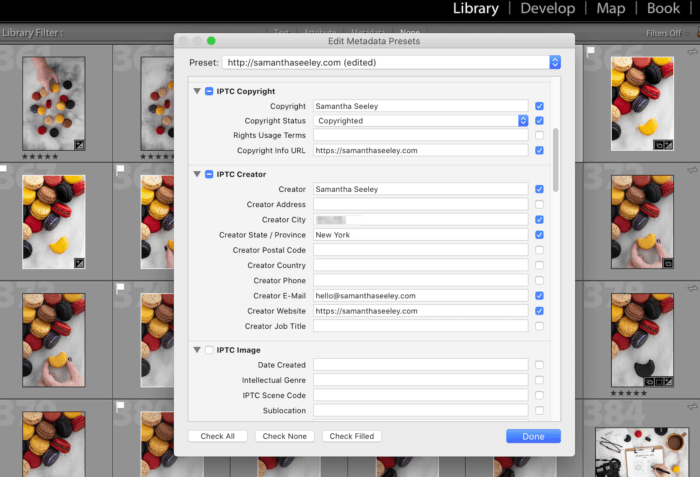Enable the IPTC Scene Code checkbox

[539, 395]
